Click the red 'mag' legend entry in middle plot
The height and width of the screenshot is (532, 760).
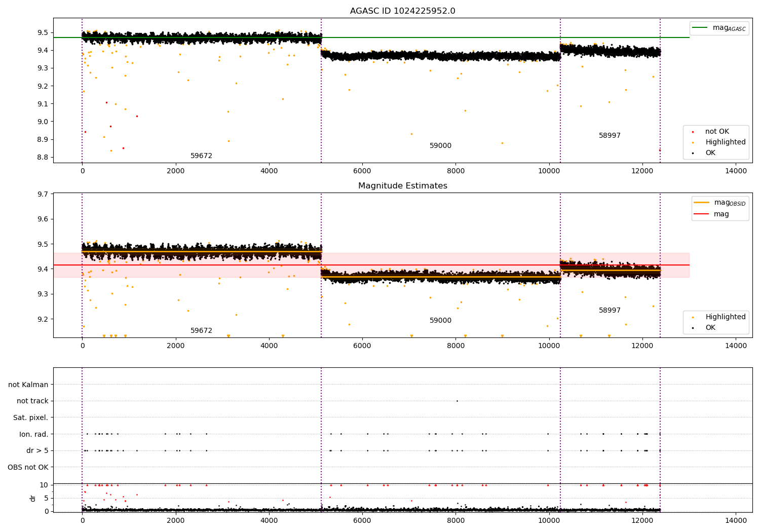[x=711, y=214]
